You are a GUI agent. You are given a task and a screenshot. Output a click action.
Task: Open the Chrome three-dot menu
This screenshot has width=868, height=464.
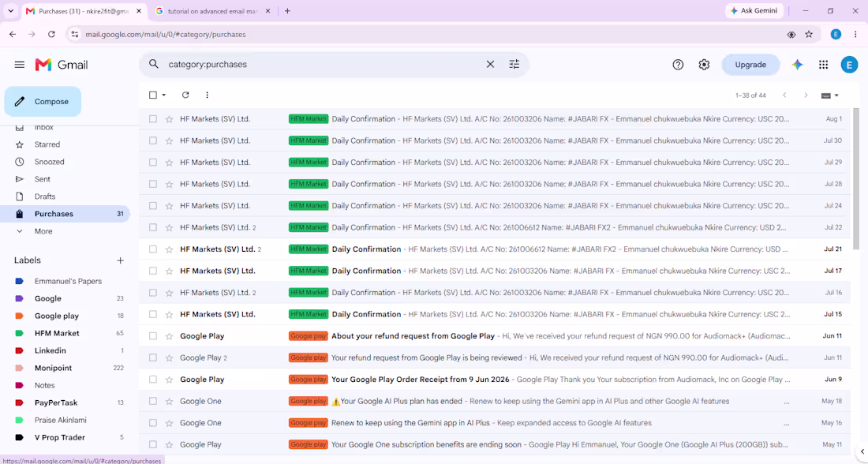pos(855,35)
